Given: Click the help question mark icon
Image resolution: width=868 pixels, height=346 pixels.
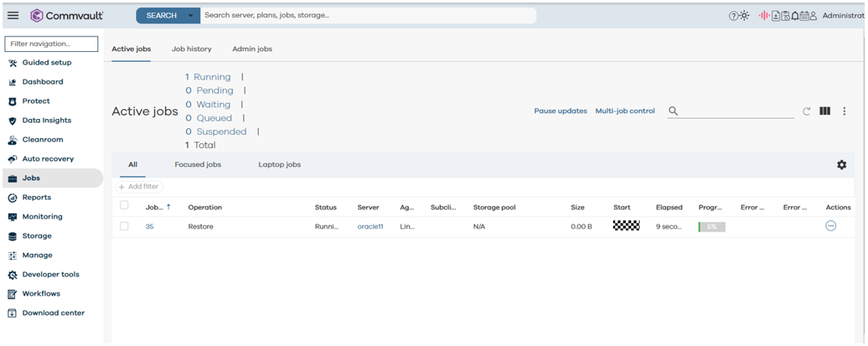Looking at the screenshot, I should [734, 16].
